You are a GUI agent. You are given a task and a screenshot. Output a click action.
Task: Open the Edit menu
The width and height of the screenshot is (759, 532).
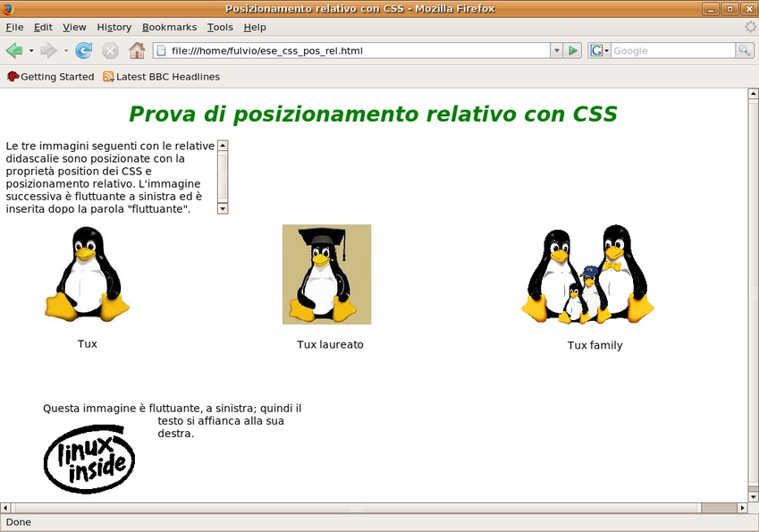[43, 27]
